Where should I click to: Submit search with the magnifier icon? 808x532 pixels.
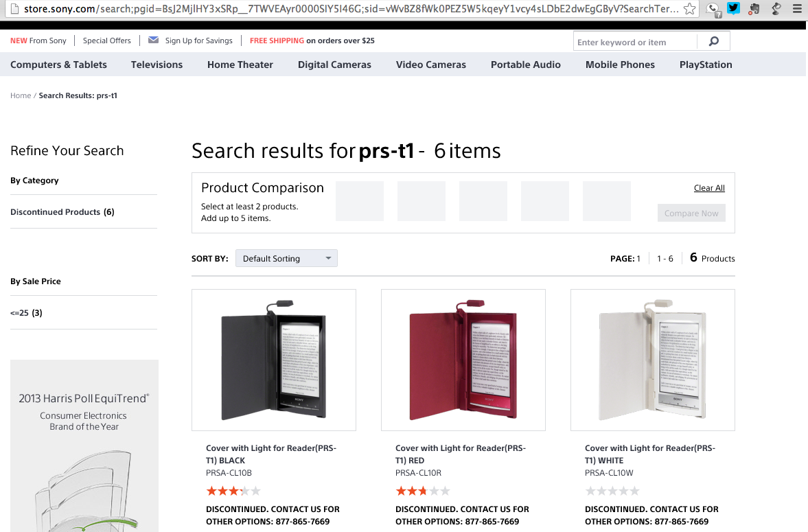click(x=714, y=42)
